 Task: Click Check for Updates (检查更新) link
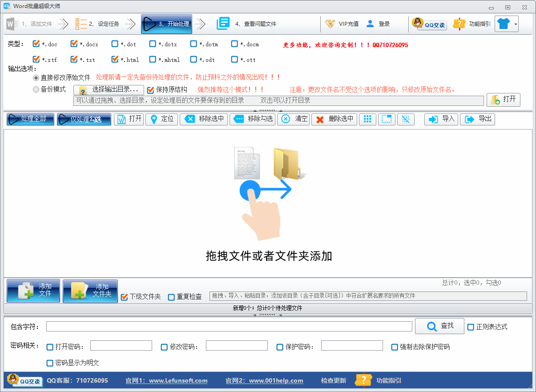click(334, 381)
